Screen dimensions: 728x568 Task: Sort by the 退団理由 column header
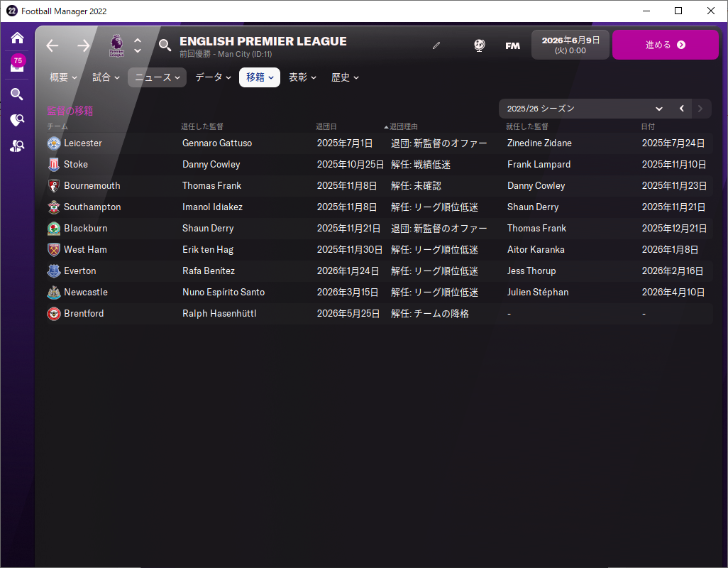click(404, 127)
